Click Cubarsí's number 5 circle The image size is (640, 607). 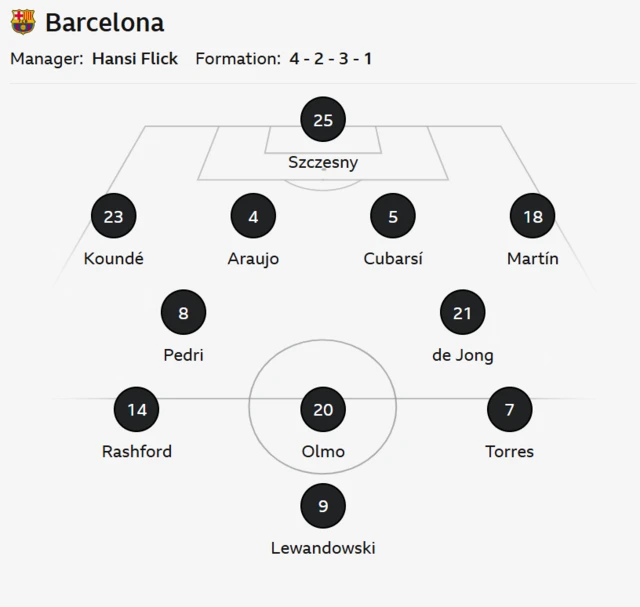click(x=393, y=217)
